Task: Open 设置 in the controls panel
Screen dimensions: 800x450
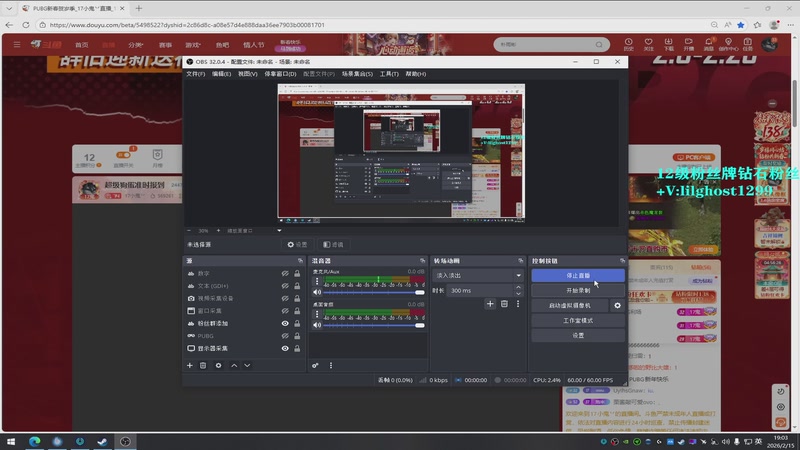Action: (578, 335)
